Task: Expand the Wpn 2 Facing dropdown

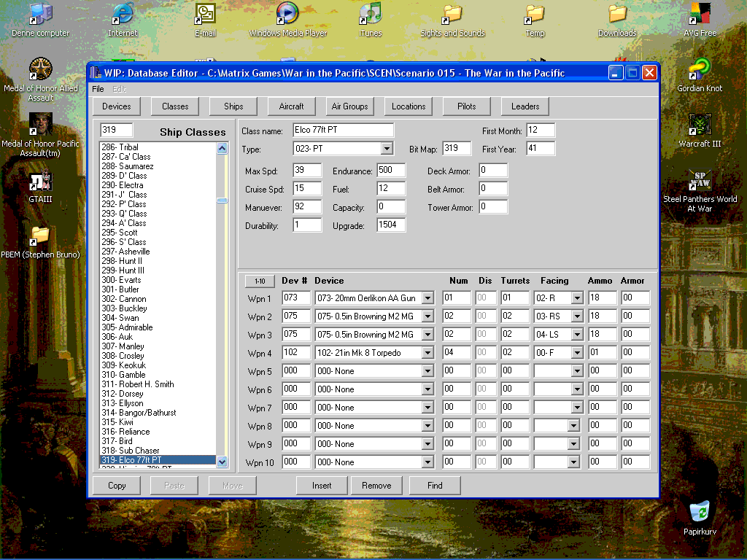Action: pyautogui.click(x=577, y=316)
